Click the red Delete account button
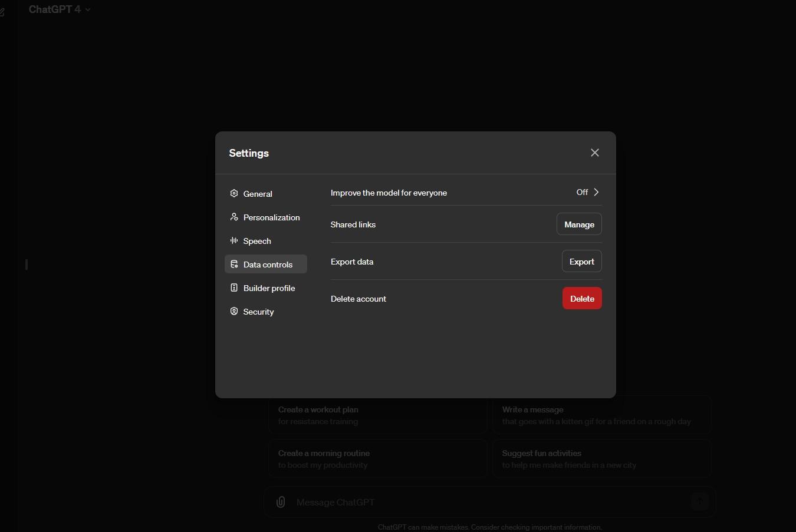The width and height of the screenshot is (796, 532). tap(582, 298)
